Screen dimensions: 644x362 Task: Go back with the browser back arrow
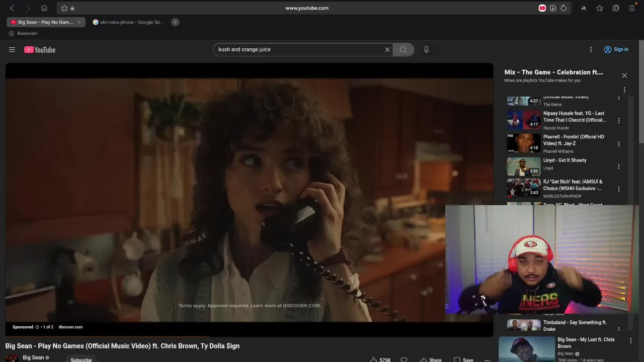click(12, 8)
